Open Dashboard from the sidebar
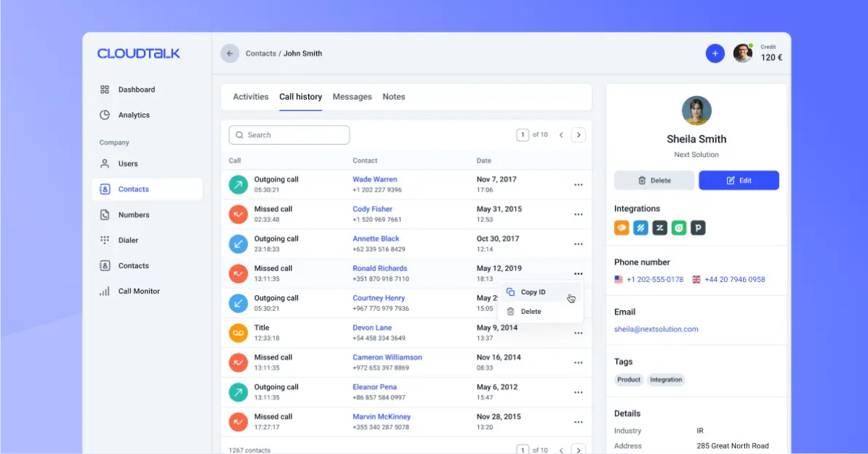 click(136, 90)
